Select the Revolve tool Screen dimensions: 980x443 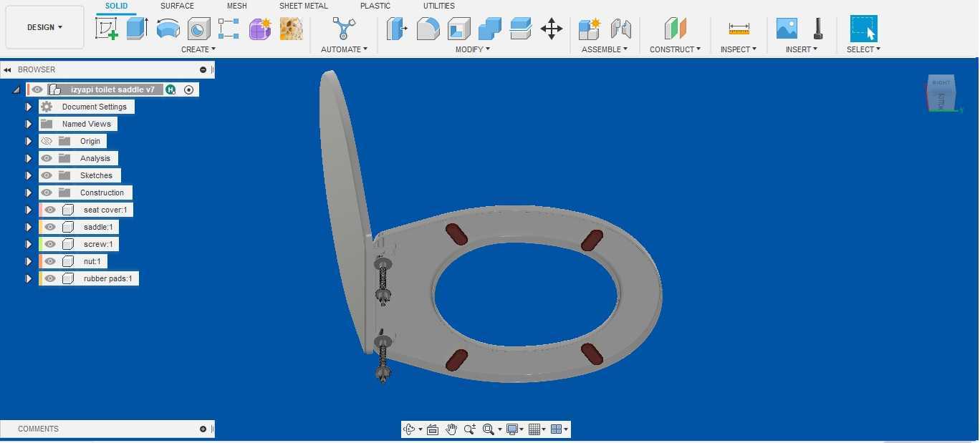click(x=168, y=29)
